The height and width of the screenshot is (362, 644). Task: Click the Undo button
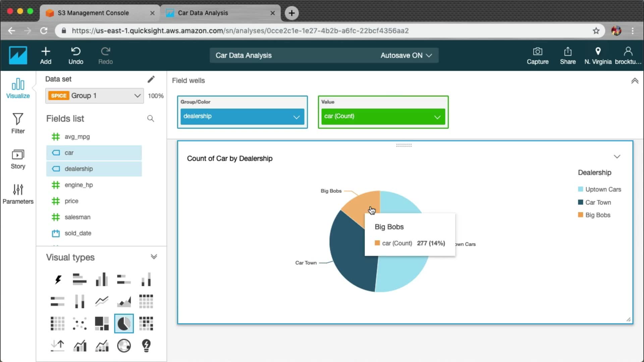click(x=76, y=56)
